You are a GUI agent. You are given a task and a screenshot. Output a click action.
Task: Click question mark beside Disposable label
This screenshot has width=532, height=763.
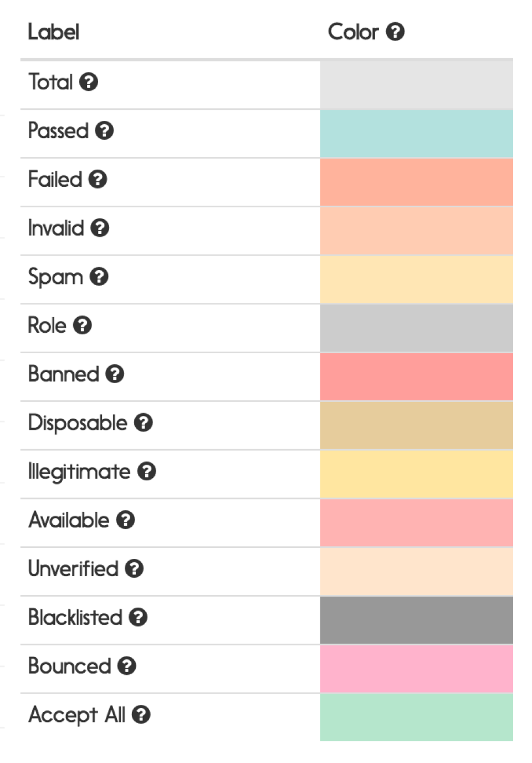[144, 423]
